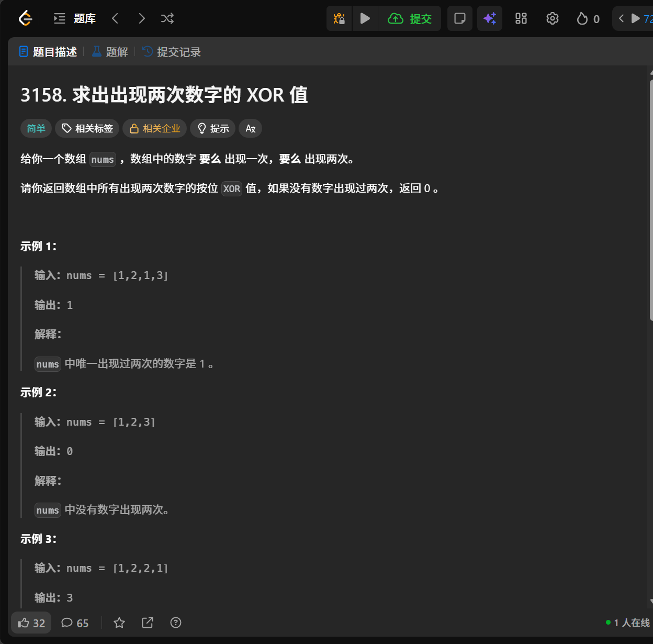Viewport: 653px width, 644px height.
Task: Expand the 相关标签 related tags
Action: click(87, 128)
